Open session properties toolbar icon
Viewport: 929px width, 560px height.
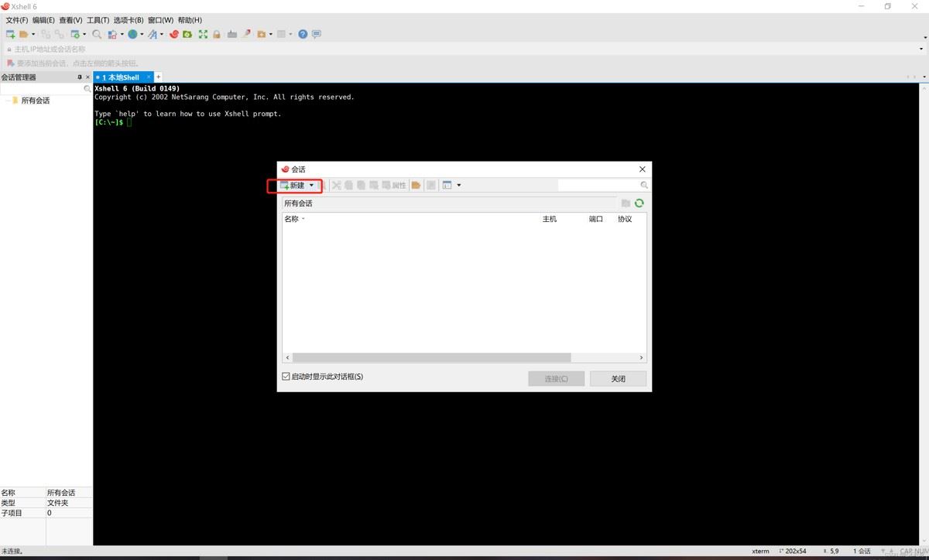pyautogui.click(x=75, y=34)
